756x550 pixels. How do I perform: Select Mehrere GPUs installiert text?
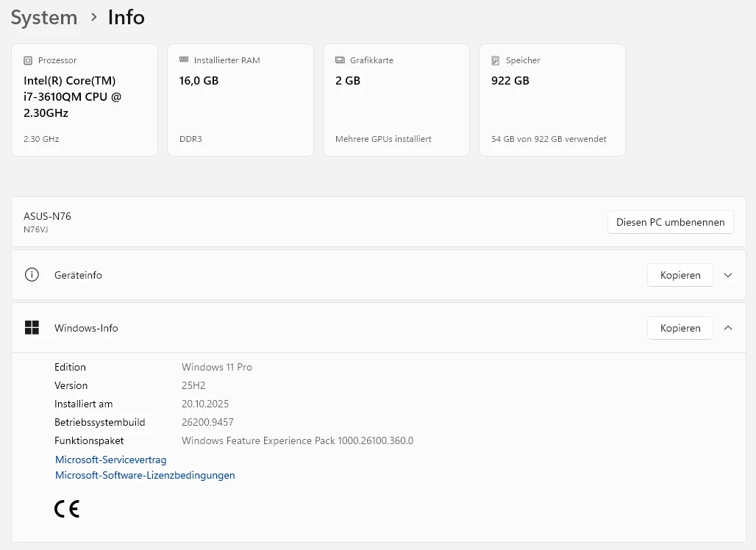[x=383, y=139]
